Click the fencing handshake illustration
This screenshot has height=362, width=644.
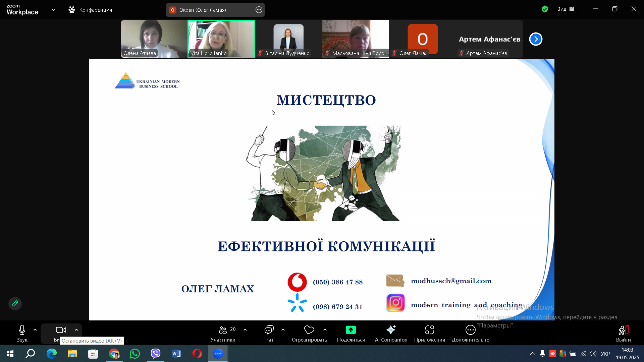tap(323, 173)
